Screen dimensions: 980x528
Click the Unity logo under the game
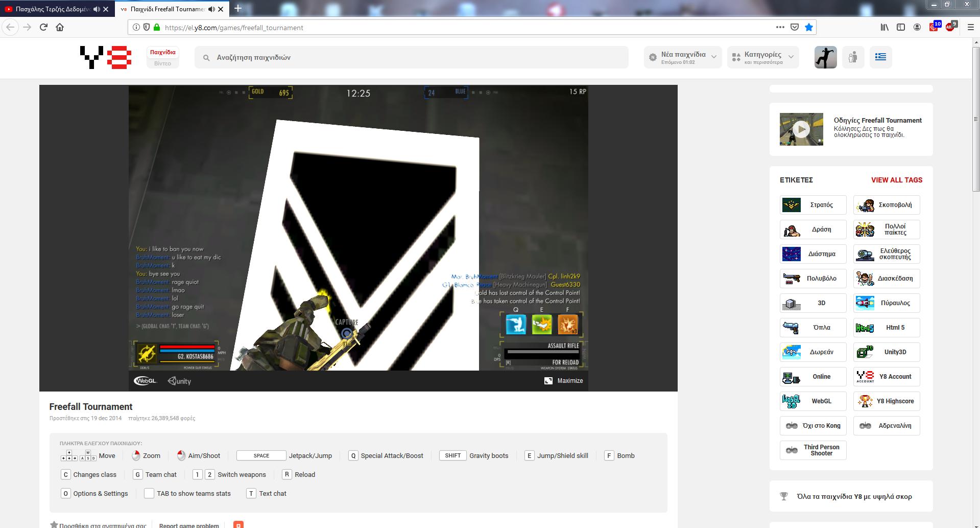179,381
